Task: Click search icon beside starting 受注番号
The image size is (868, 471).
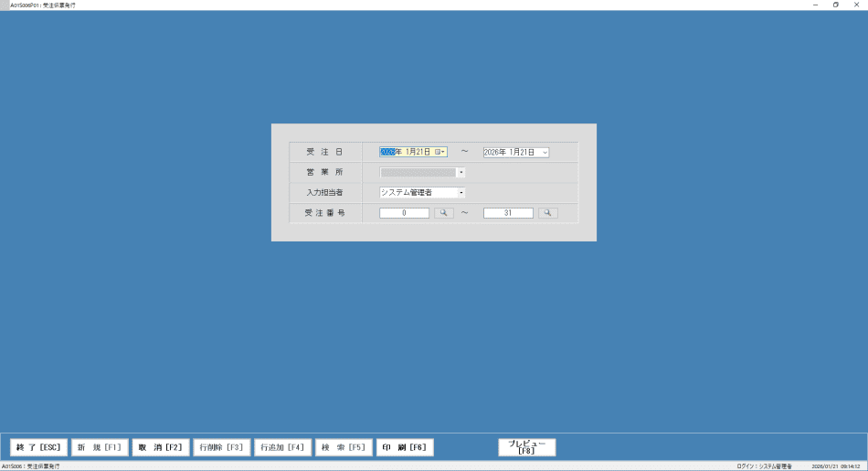Action: click(443, 213)
